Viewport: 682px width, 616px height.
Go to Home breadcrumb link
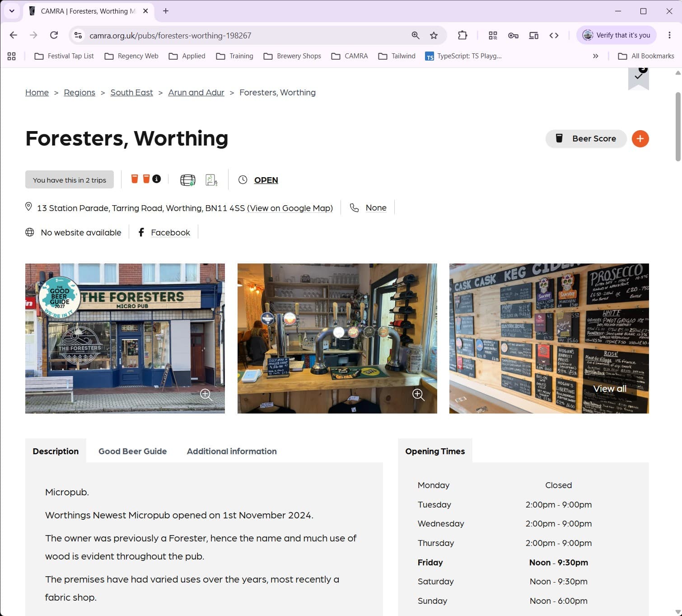click(x=37, y=92)
